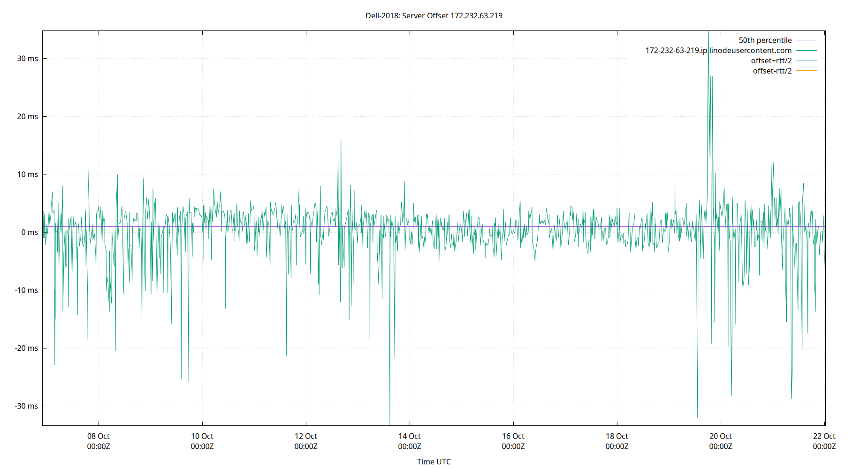Click the '-10 ms' y-axis label
868x469 pixels.
[x=26, y=290]
